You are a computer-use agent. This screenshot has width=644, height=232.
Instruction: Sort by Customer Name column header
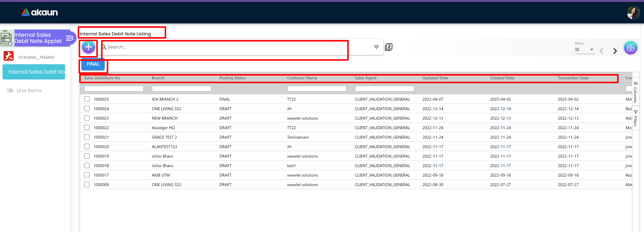(x=302, y=78)
